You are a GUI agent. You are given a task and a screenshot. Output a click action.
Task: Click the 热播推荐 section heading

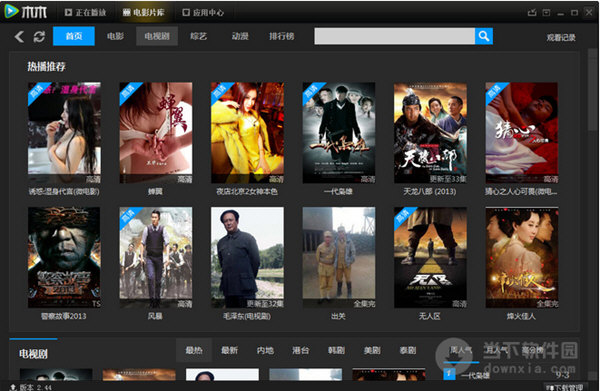coord(46,67)
